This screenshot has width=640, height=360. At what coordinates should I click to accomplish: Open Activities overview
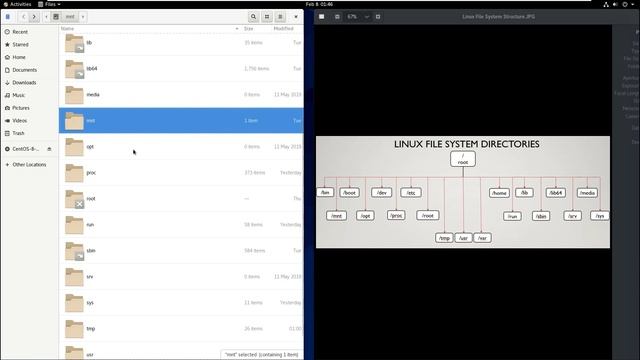point(17,4)
